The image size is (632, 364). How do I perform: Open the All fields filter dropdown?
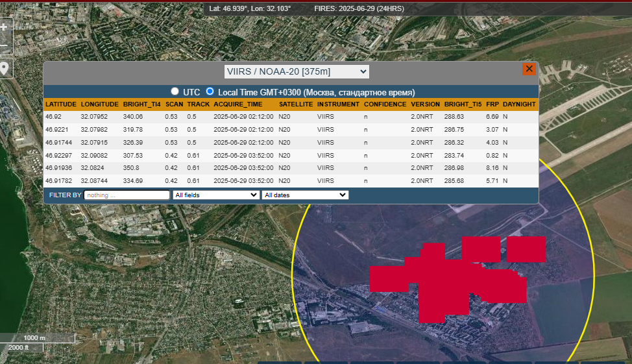tap(216, 195)
